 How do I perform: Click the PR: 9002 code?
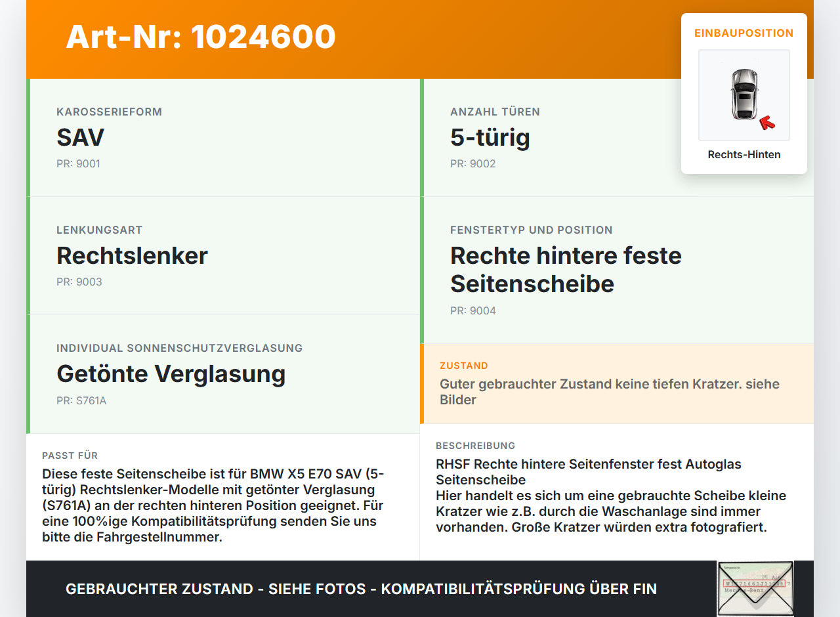click(x=473, y=163)
